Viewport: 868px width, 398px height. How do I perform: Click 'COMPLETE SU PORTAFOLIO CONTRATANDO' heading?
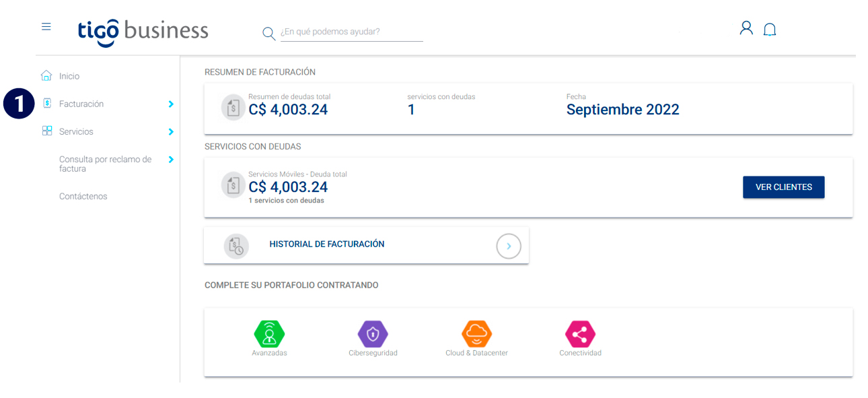pos(291,285)
